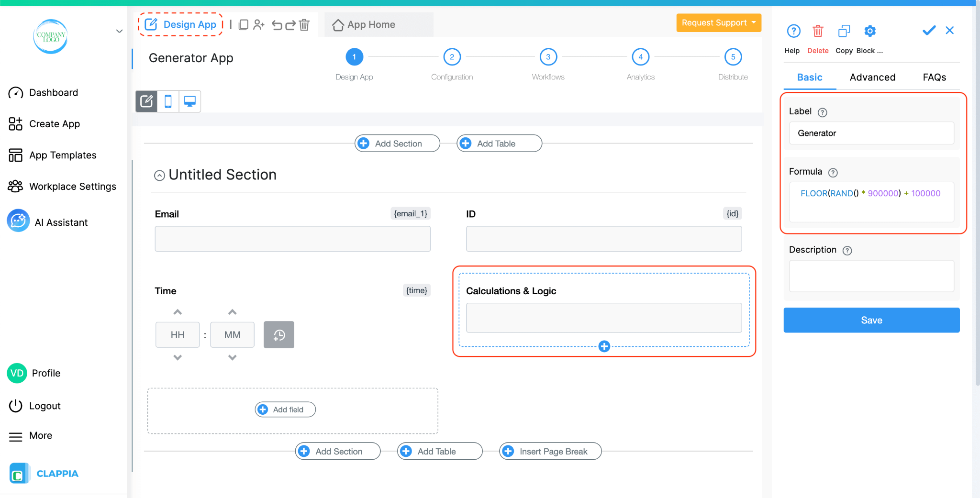The height and width of the screenshot is (498, 980).
Task: Click the top Add Section button
Action: point(397,144)
